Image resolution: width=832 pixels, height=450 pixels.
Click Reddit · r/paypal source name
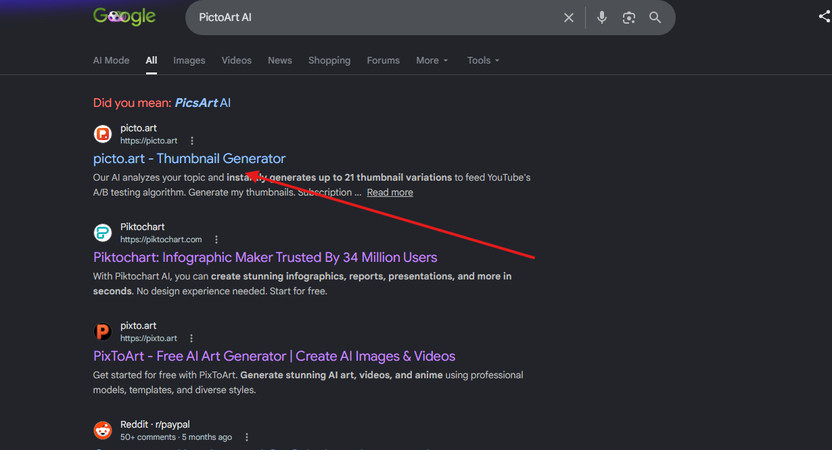[155, 425]
